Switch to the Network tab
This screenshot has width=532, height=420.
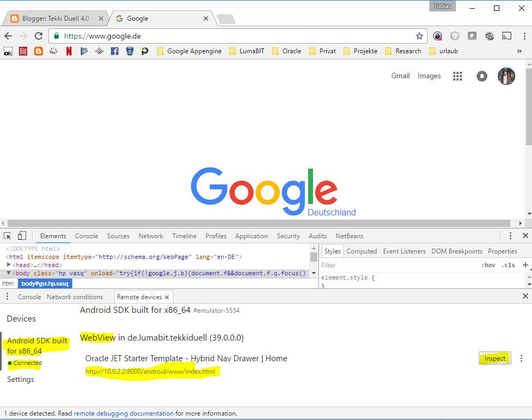coord(151,236)
